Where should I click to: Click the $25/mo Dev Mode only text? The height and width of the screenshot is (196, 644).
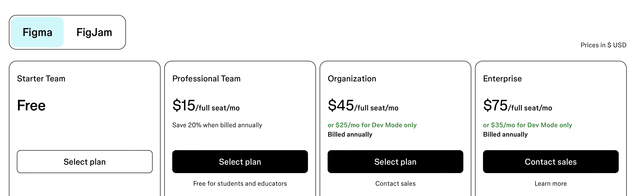pos(372,125)
